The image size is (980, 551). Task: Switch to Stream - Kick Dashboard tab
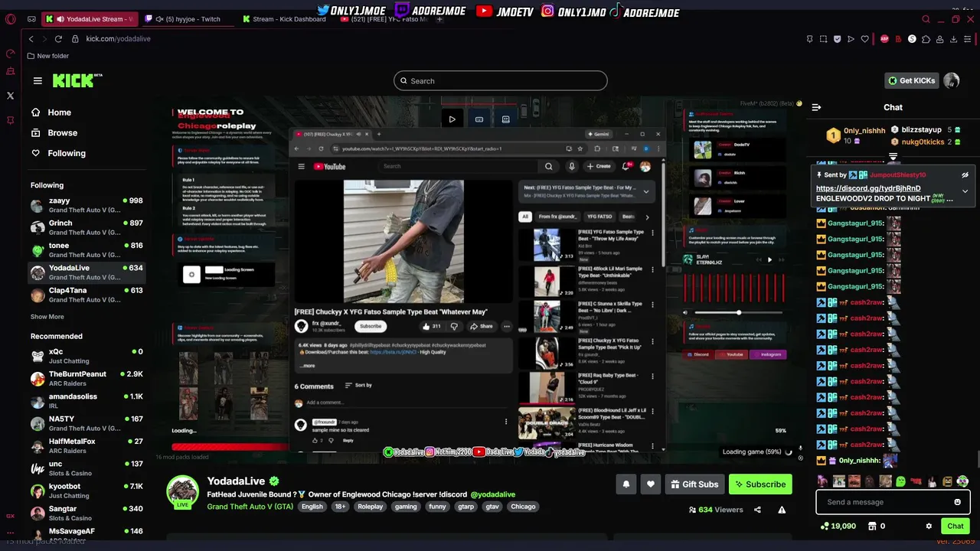(x=283, y=19)
